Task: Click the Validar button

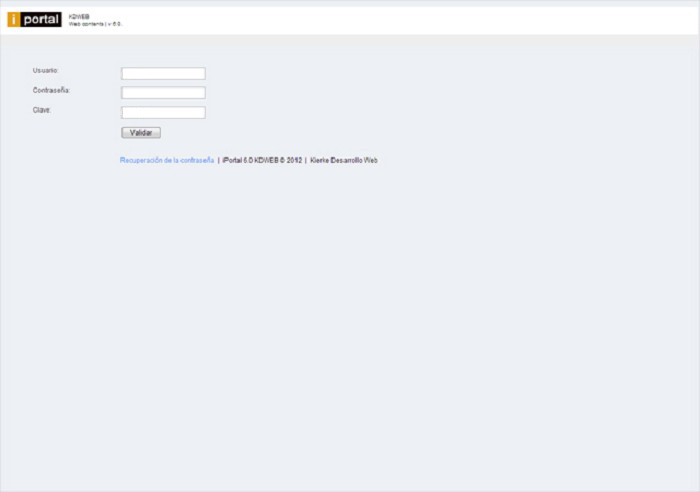Action: tap(141, 133)
